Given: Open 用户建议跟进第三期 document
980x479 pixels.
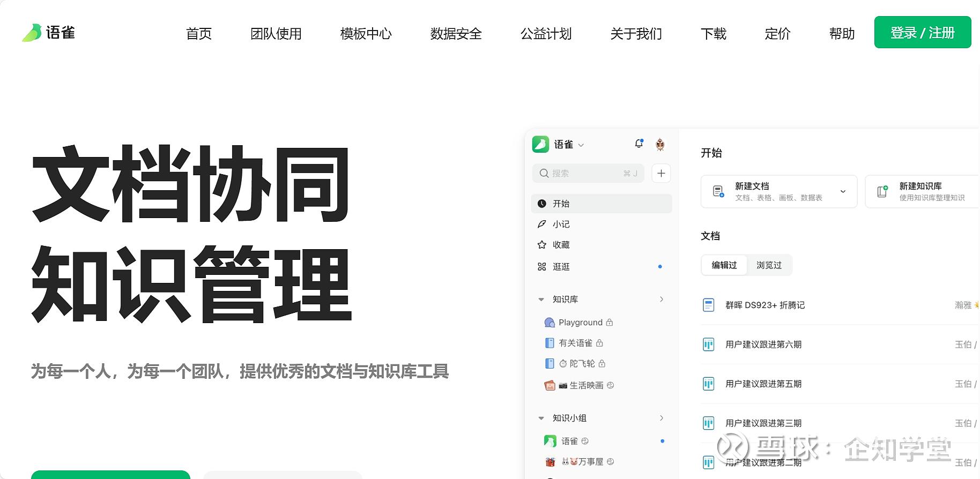Looking at the screenshot, I should pos(763,423).
